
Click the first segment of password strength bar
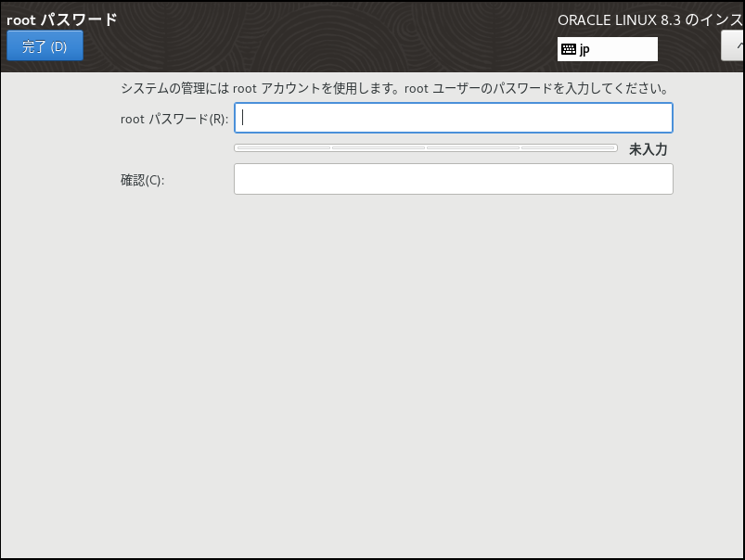click(282, 148)
